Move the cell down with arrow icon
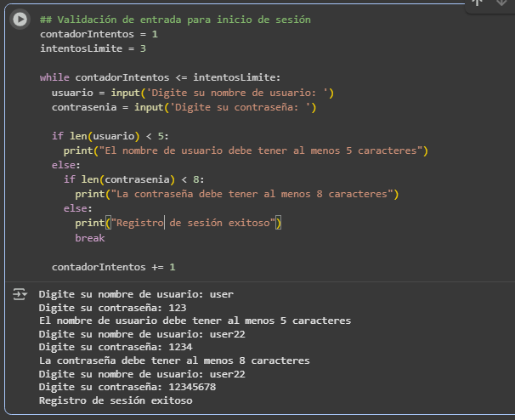 tap(501, 3)
